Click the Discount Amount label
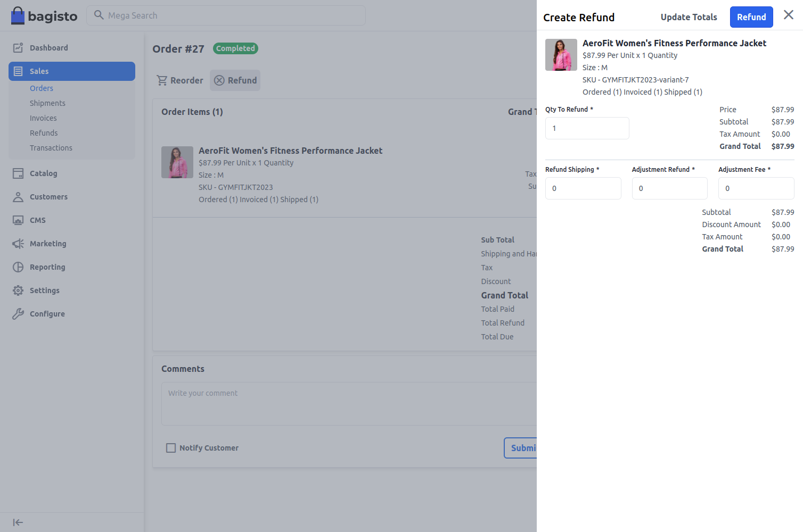Screen dimensions: 803x532 [731, 225]
